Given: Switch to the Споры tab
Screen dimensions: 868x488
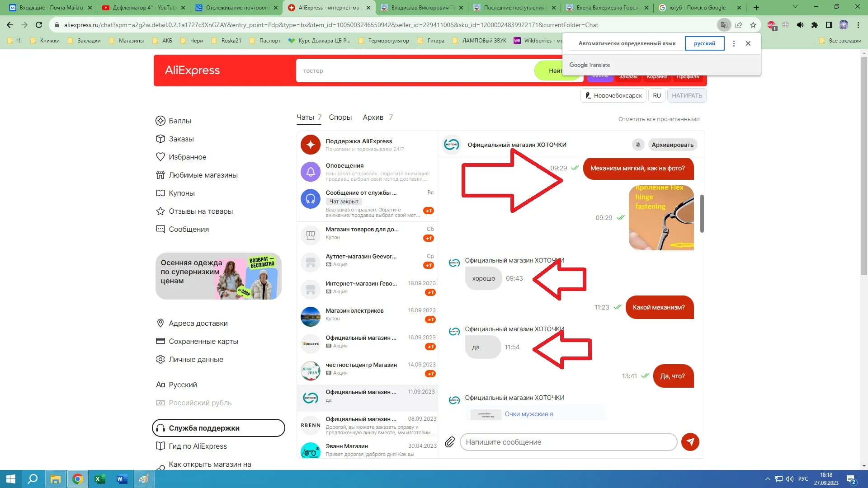Looking at the screenshot, I should click(340, 117).
